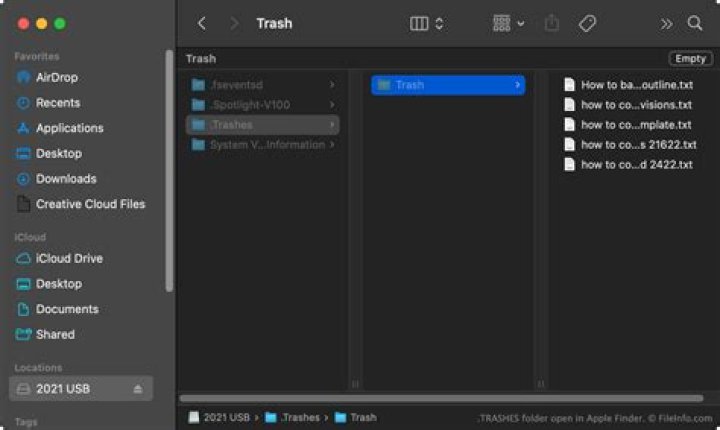The height and width of the screenshot is (430, 720).
Task: Open the Search magnifier icon
Action: pyautogui.click(x=695, y=23)
